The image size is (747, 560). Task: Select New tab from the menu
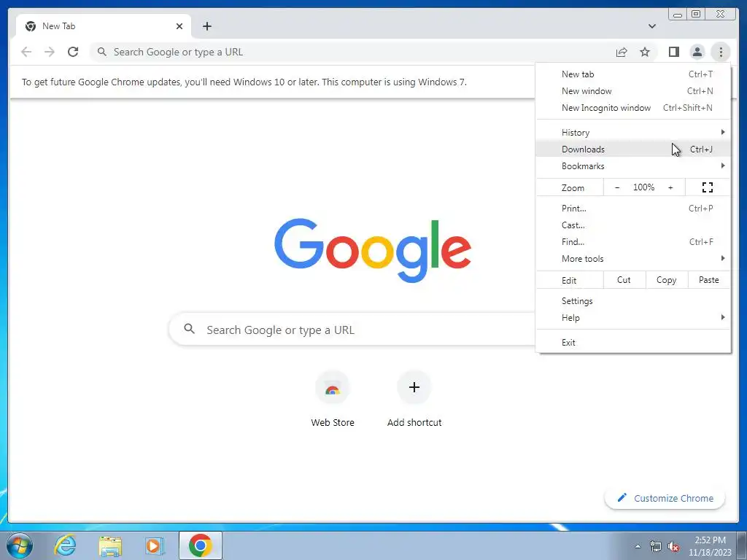point(633,74)
